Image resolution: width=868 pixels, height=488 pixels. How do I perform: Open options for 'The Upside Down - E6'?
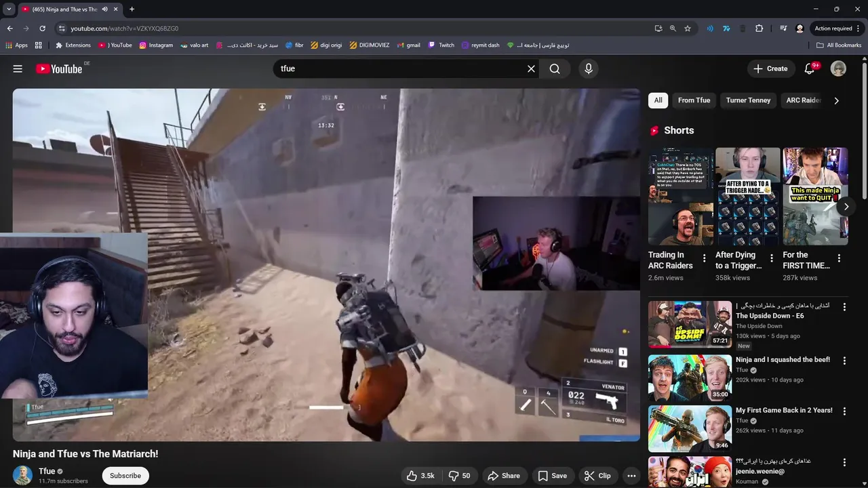[x=844, y=307]
